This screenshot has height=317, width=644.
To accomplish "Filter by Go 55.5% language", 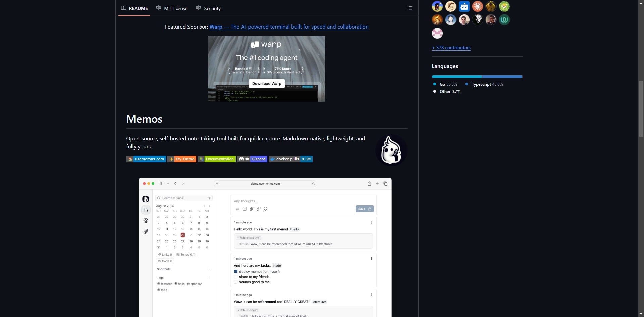I will point(445,84).
